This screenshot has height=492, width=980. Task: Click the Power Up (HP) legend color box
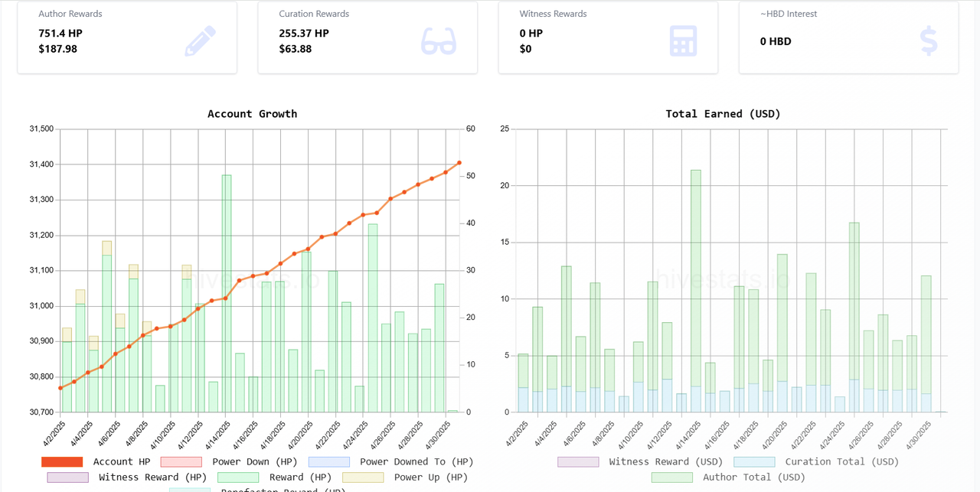point(363,477)
